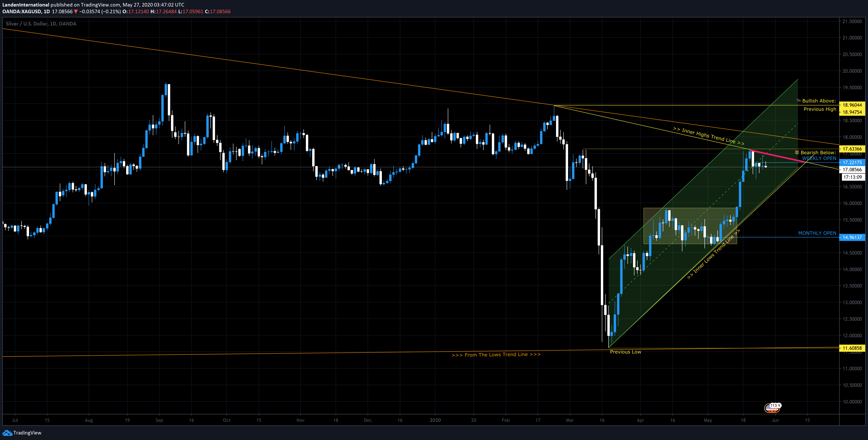Click the 10.00000 price axis tick
The width and height of the screenshot is (868, 440).
click(852, 402)
